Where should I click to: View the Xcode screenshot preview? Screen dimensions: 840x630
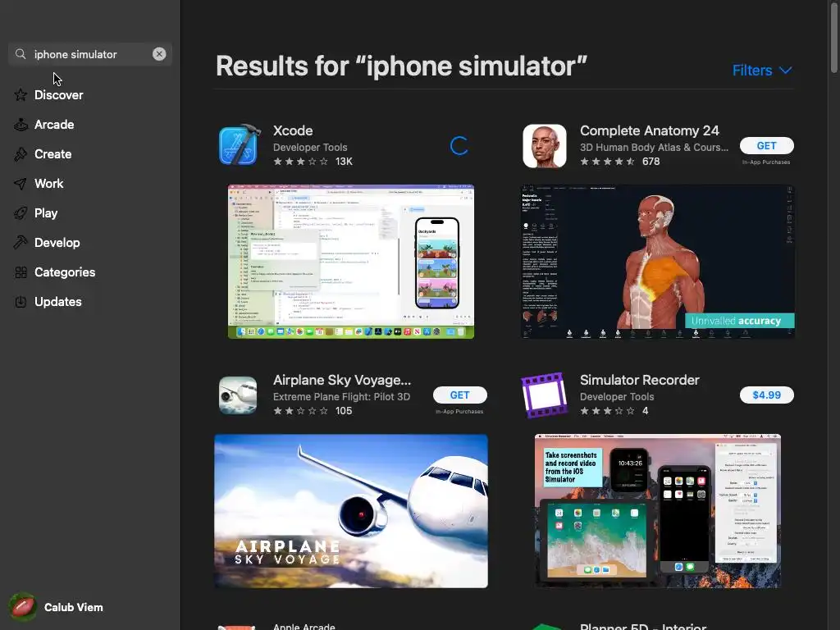click(351, 262)
